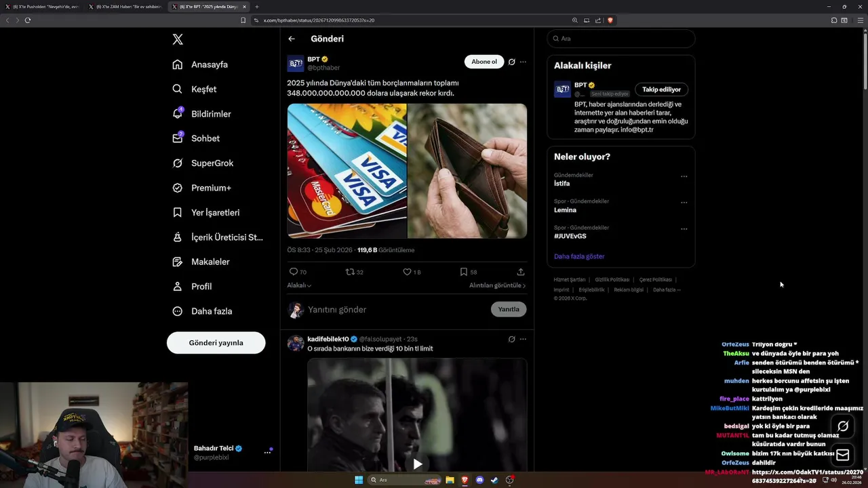Screen dimensions: 868x488
Task: Click share icon on BPT post
Action: [x=521, y=272]
